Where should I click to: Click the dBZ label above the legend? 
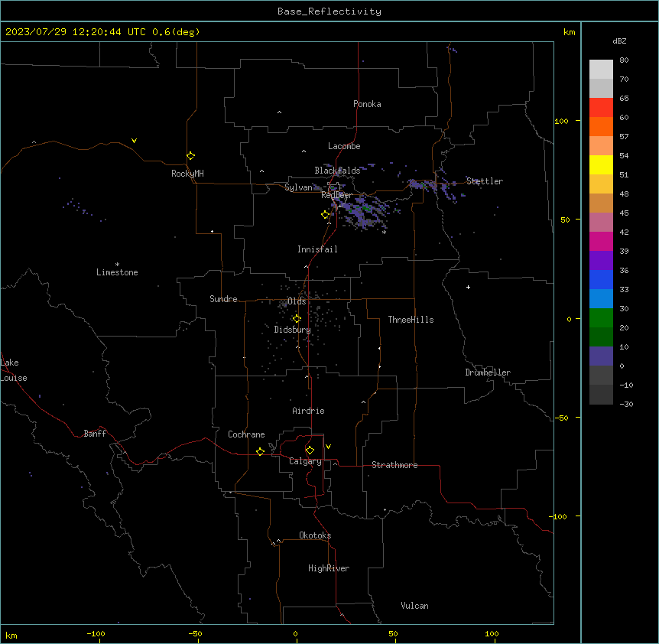(619, 41)
